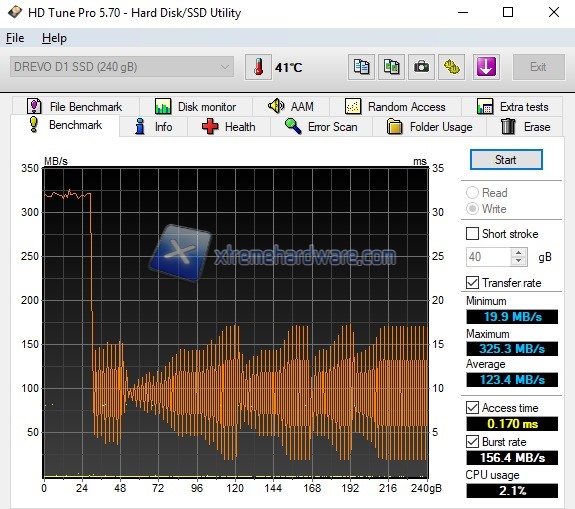This screenshot has width=575, height=509.
Task: Open options with the yellow gears icon
Action: (451, 67)
